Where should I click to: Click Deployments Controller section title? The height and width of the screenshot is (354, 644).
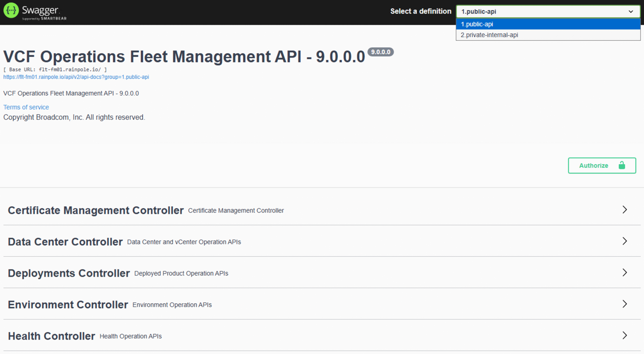point(69,273)
